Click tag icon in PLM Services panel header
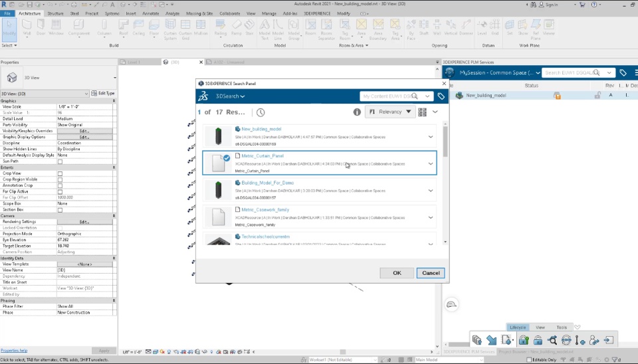 [623, 73]
